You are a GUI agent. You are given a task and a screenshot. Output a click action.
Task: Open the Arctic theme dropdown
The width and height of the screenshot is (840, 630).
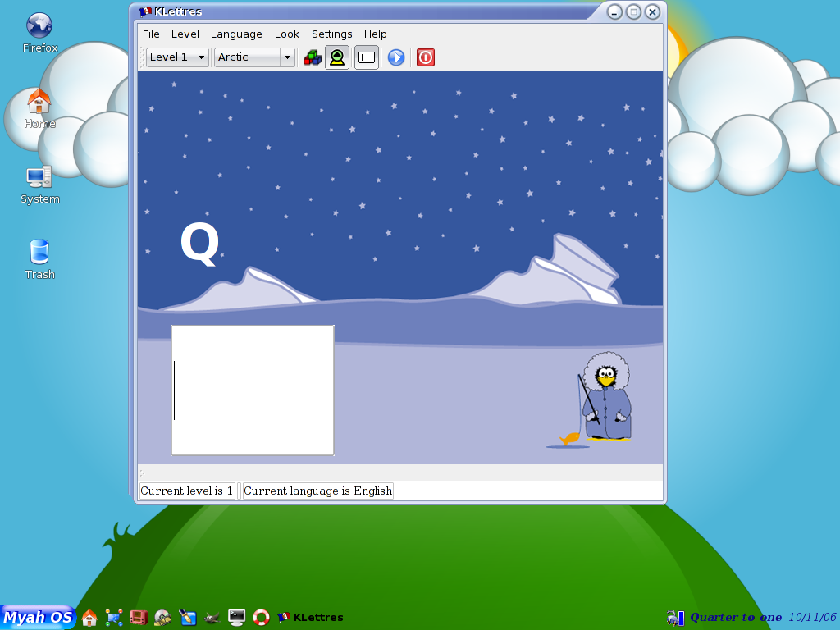(254, 57)
